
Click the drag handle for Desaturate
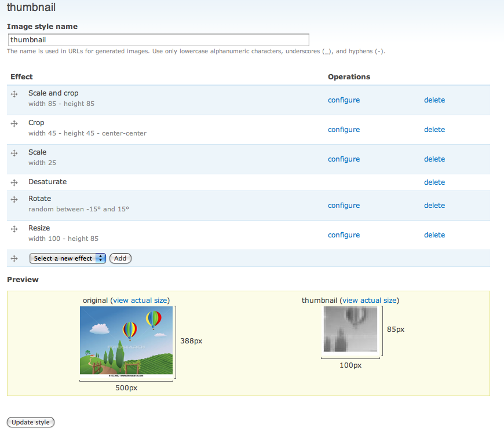click(14, 182)
